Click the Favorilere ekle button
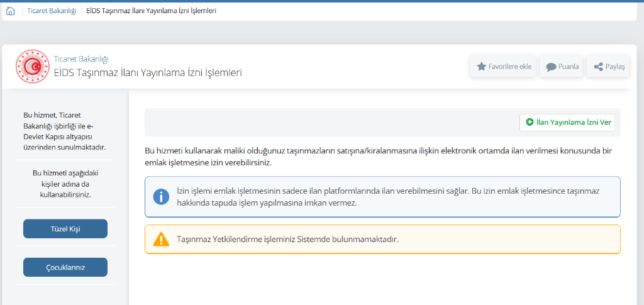644x305 pixels. (504, 67)
